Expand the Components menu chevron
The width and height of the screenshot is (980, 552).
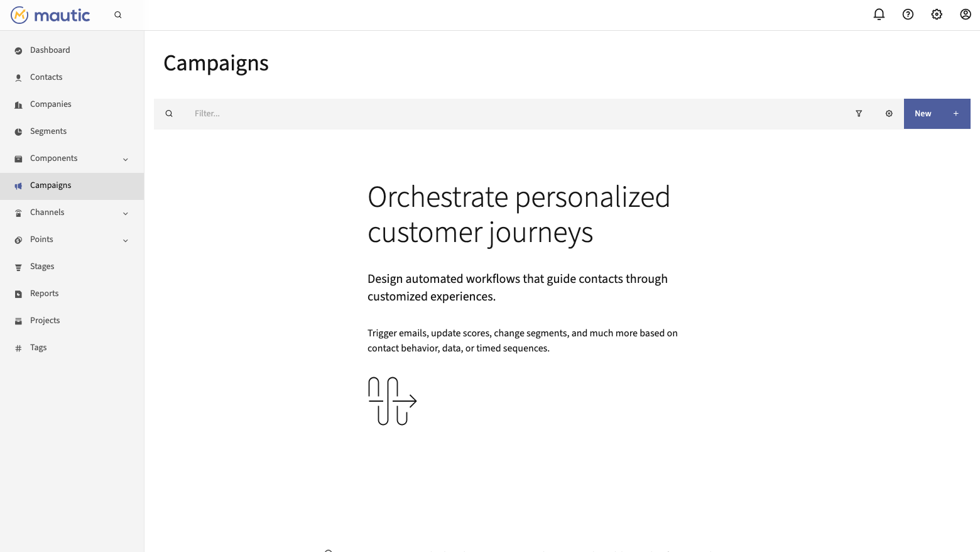tap(126, 160)
